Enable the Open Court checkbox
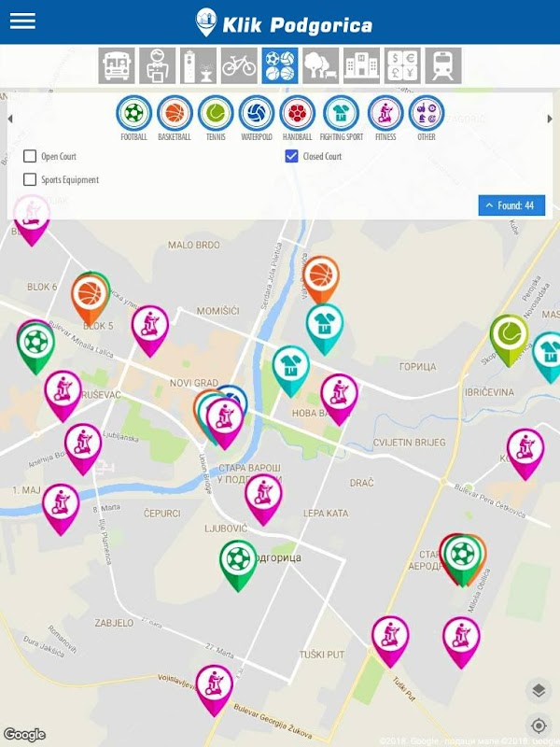 (30, 156)
